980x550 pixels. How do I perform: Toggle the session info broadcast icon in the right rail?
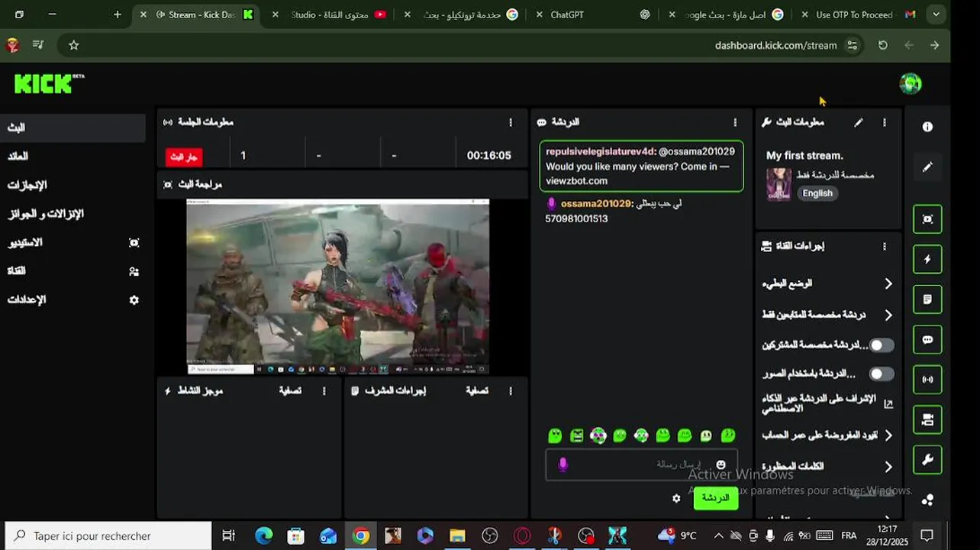click(x=927, y=380)
